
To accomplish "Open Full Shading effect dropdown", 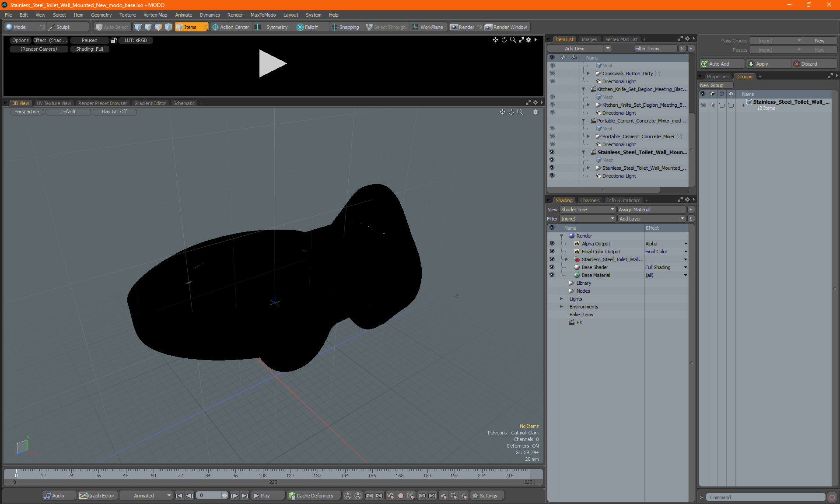I will 685,267.
